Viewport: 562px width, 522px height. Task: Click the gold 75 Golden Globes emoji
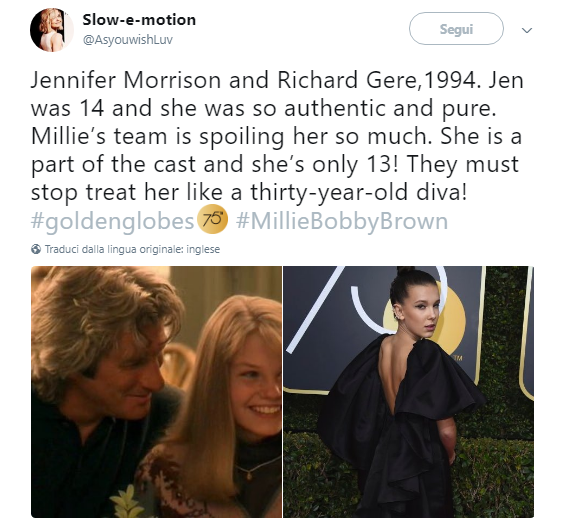213,219
